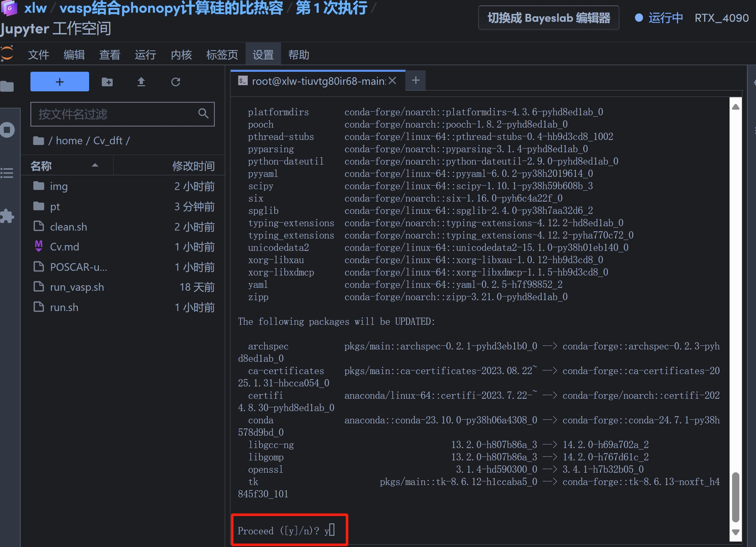The height and width of the screenshot is (547, 756).
Task: Sort files by the 名称 column header
Action: tap(67, 166)
